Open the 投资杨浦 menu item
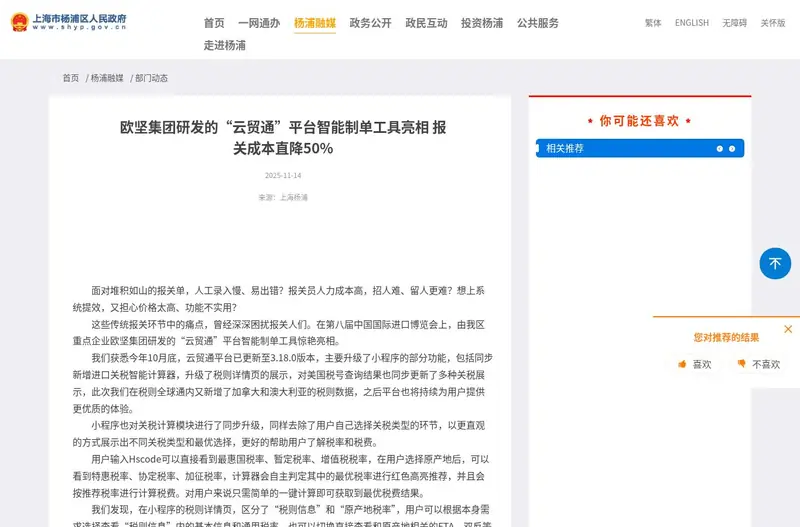This screenshot has height=527, width=800. point(482,23)
